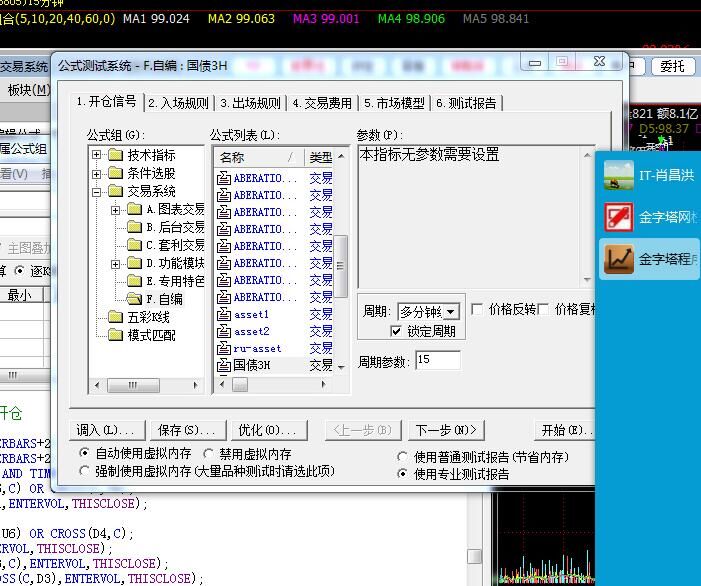Open the 金字塔程序 taskbar icon
Image resolution: width=701 pixels, height=586 pixels.
pyautogui.click(x=619, y=259)
